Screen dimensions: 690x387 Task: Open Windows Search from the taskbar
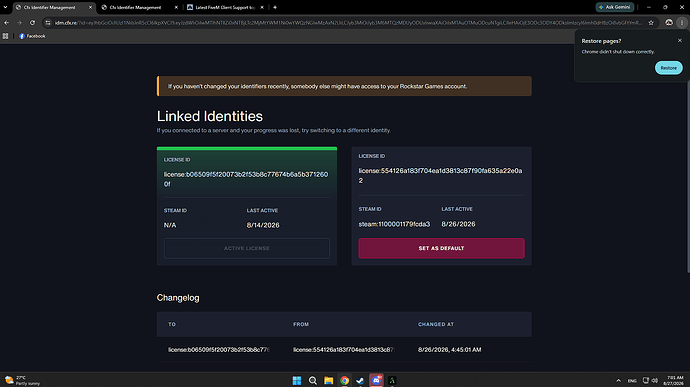[x=312, y=380]
